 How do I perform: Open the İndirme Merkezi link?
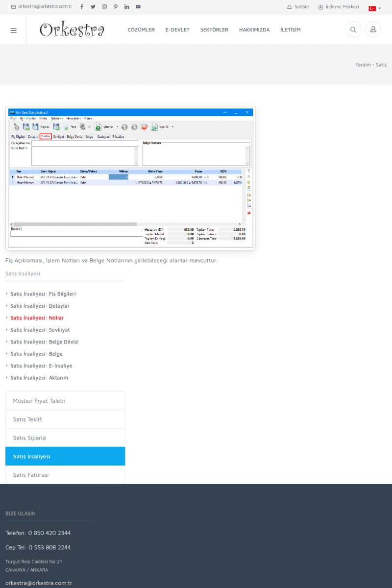[x=339, y=7]
